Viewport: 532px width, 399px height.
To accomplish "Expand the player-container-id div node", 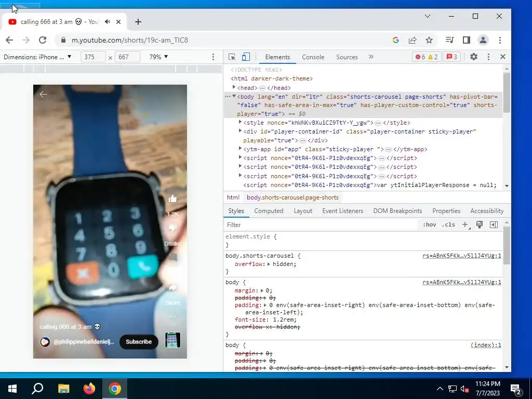I will click(240, 130).
